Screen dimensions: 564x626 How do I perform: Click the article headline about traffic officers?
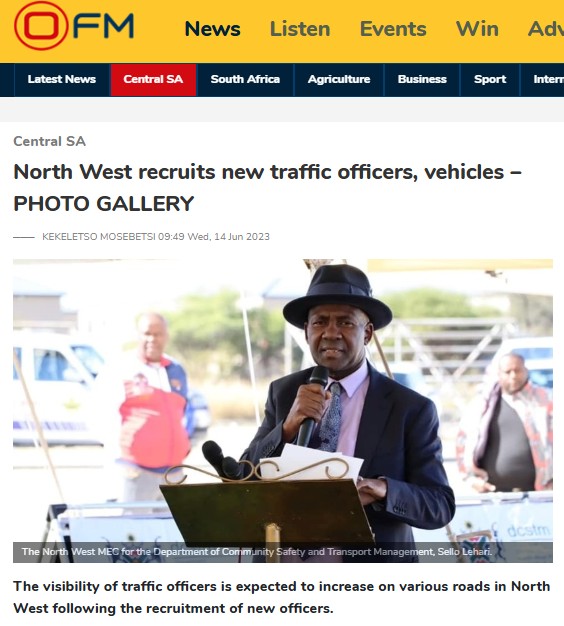coord(267,188)
